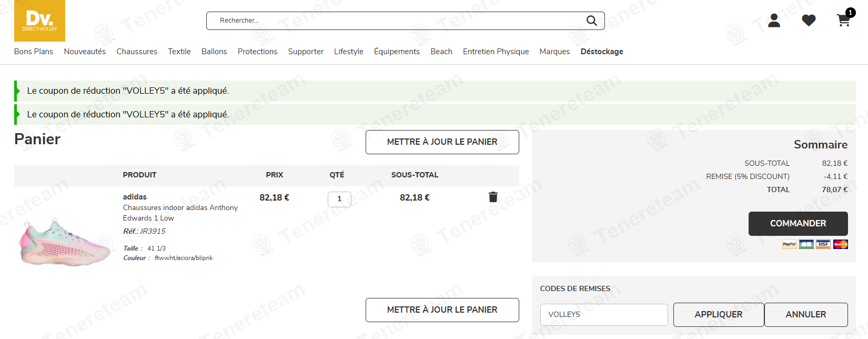Click the couleur ftwwht/aciora/blipnk text
Viewport: 868px width, 339px height.
coord(168,258)
